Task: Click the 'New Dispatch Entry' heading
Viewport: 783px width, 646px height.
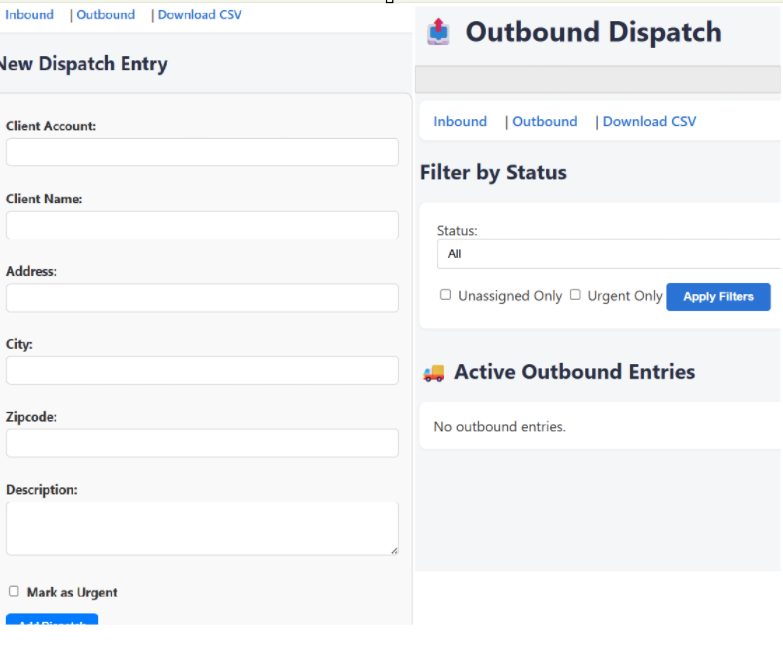Action: pyautogui.click(x=83, y=64)
